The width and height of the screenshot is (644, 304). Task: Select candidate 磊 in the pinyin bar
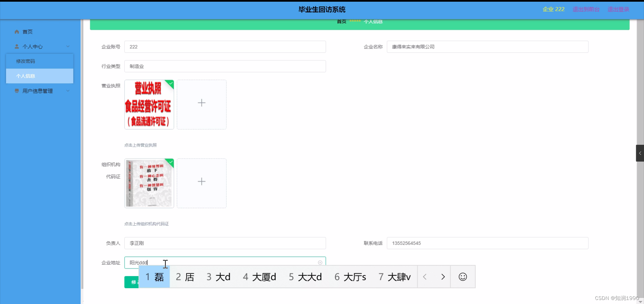154,277
